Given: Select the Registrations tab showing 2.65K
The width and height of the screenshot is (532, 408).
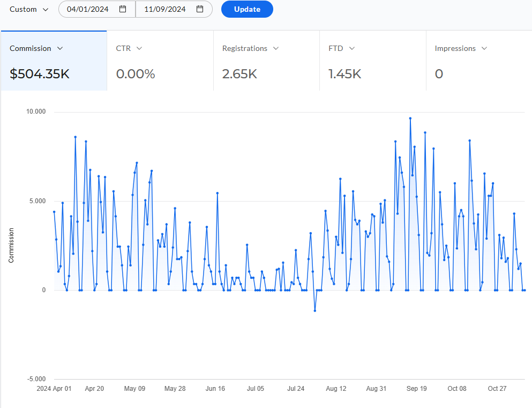Looking at the screenshot, I should click(266, 61).
